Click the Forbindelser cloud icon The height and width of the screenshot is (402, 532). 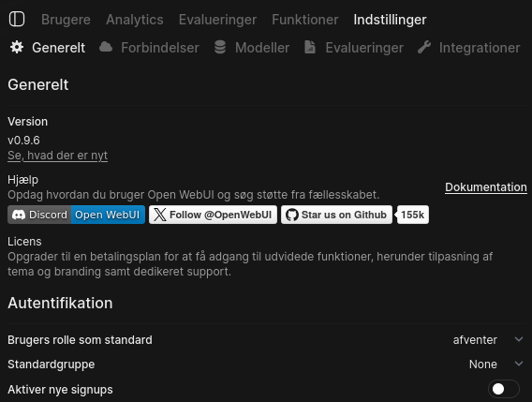(106, 47)
